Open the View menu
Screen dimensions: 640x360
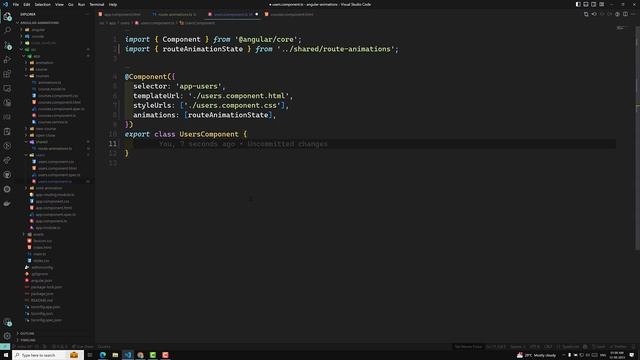tap(59, 4)
